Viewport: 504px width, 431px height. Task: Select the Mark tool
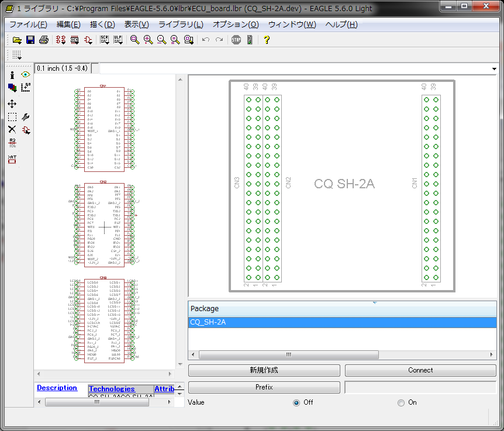tap(26, 87)
